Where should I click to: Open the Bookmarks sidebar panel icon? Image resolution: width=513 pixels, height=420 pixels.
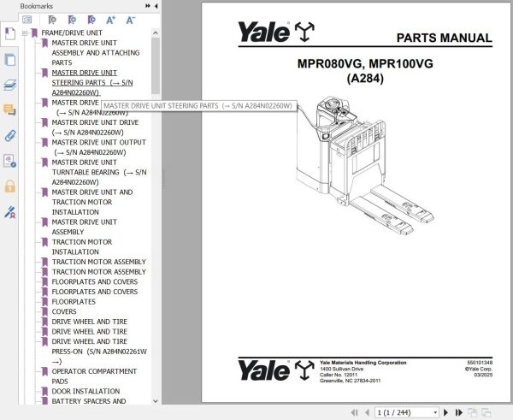pos(9,33)
